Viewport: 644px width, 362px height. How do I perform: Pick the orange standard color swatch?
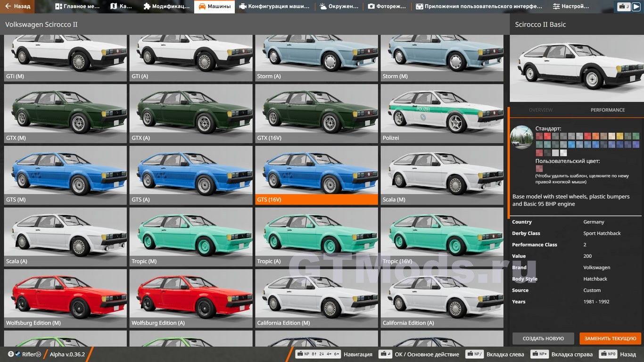[595, 136]
